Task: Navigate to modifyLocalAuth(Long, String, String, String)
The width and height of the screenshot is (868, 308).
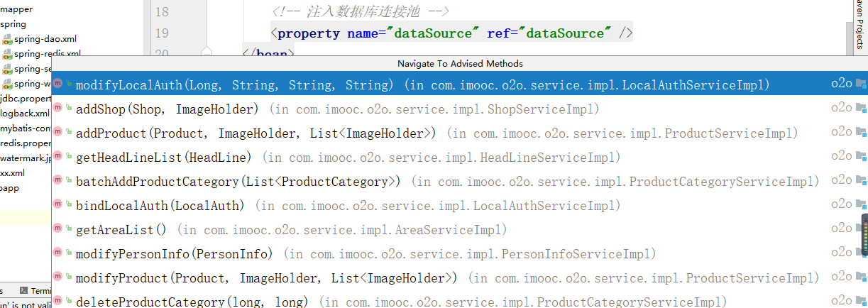Action: [x=459, y=84]
